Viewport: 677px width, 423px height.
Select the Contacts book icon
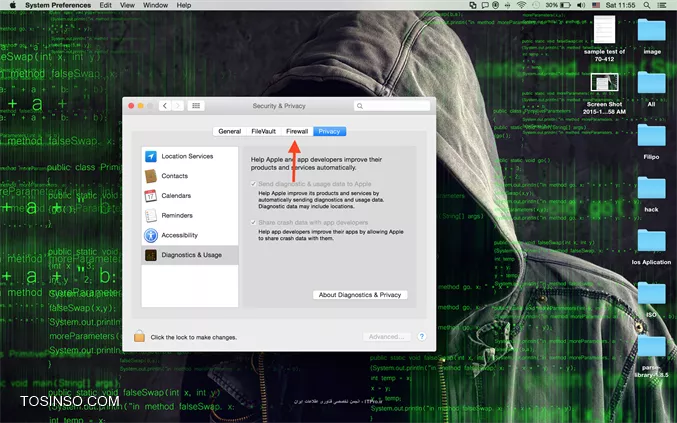click(x=151, y=176)
